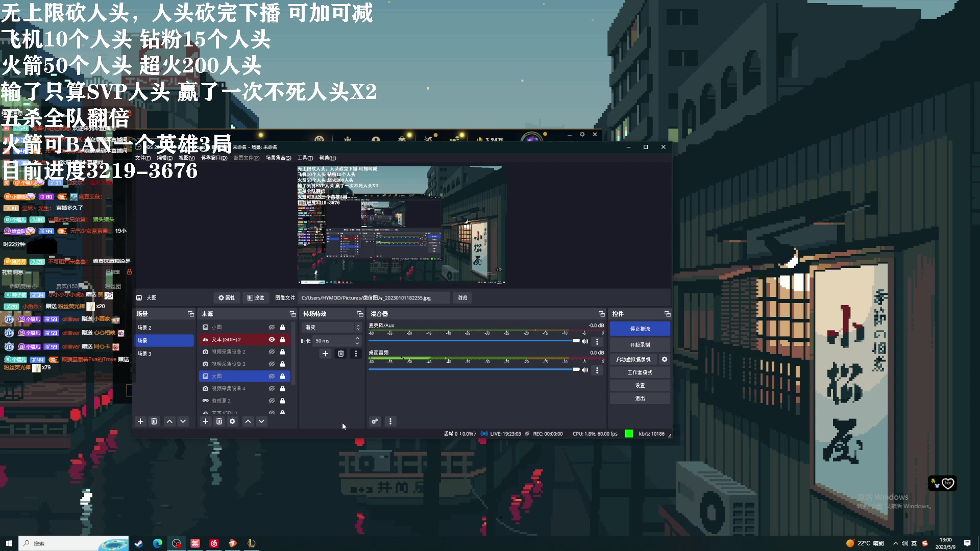
Task: Open the 视图(V) menu
Action: coord(187,158)
